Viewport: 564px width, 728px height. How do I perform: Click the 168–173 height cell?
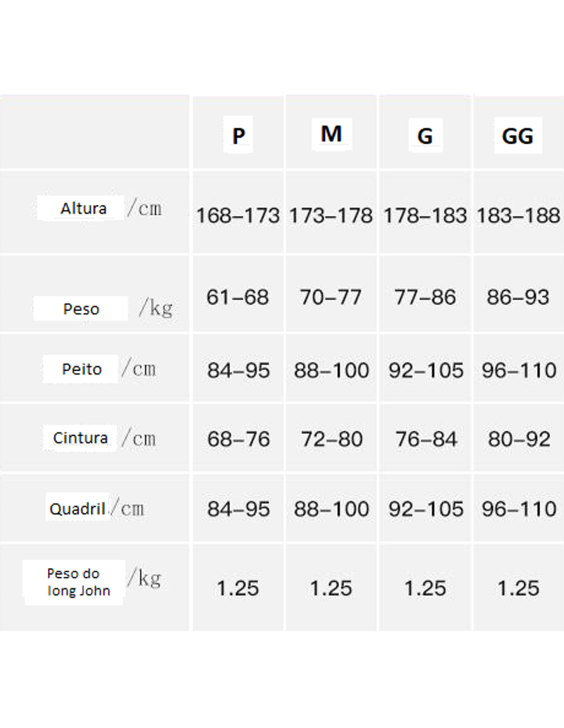pos(238,215)
